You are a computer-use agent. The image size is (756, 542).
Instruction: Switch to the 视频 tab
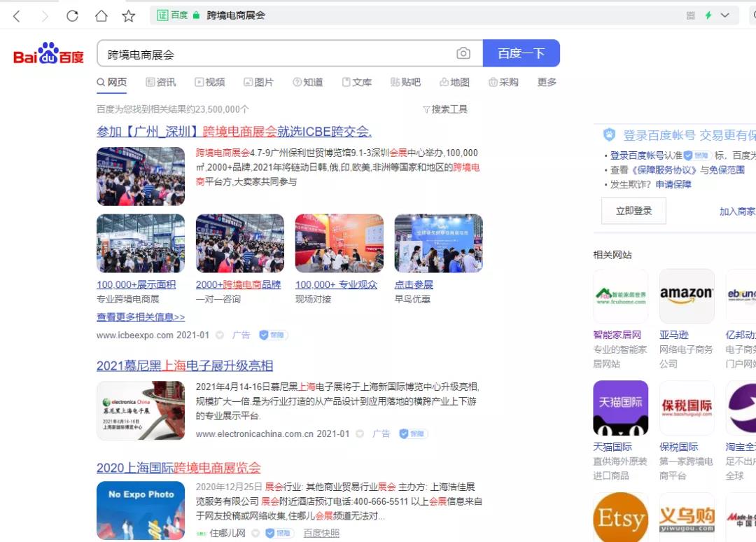tap(210, 83)
